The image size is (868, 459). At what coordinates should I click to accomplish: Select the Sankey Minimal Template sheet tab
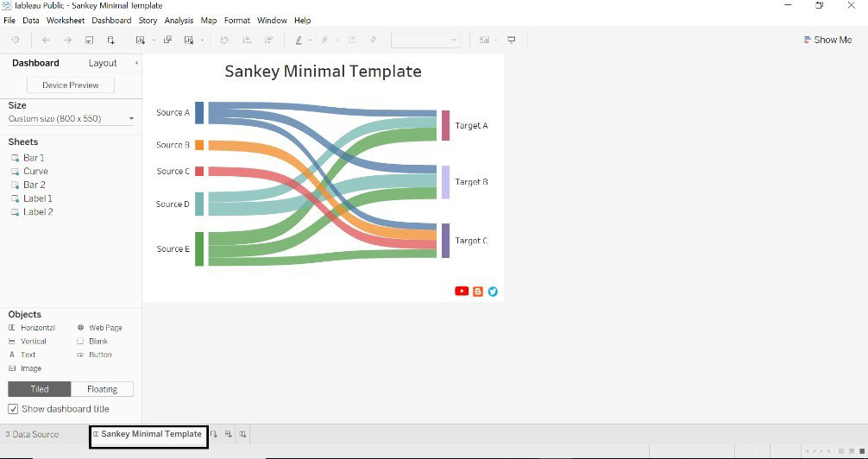tap(148, 434)
